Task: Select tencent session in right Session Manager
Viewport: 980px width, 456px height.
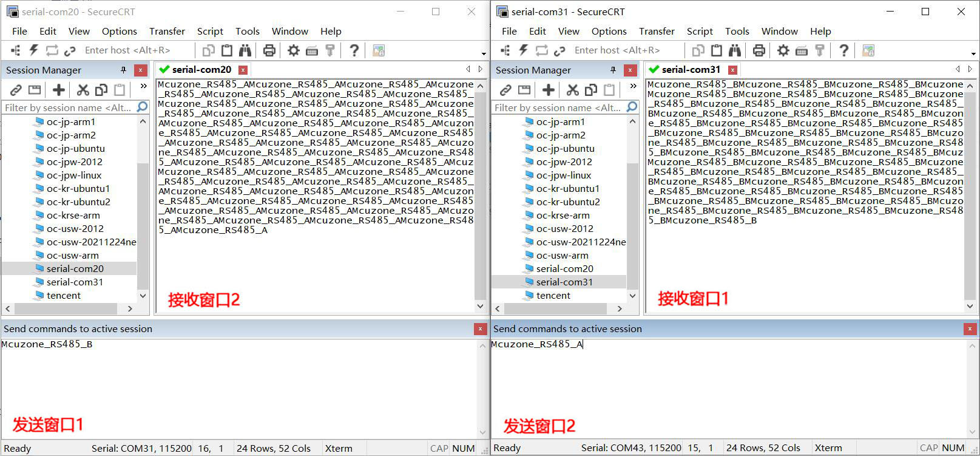Action: pyautogui.click(x=553, y=295)
